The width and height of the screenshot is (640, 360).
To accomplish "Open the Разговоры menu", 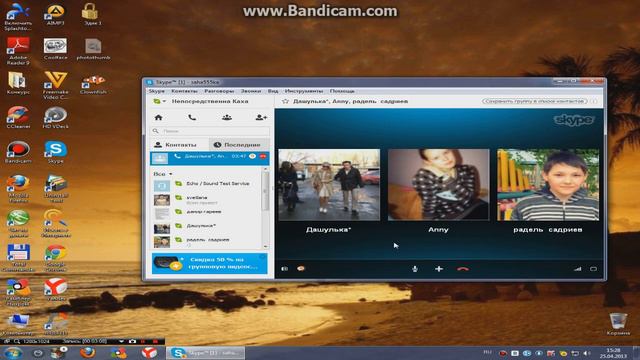I will coord(219,91).
